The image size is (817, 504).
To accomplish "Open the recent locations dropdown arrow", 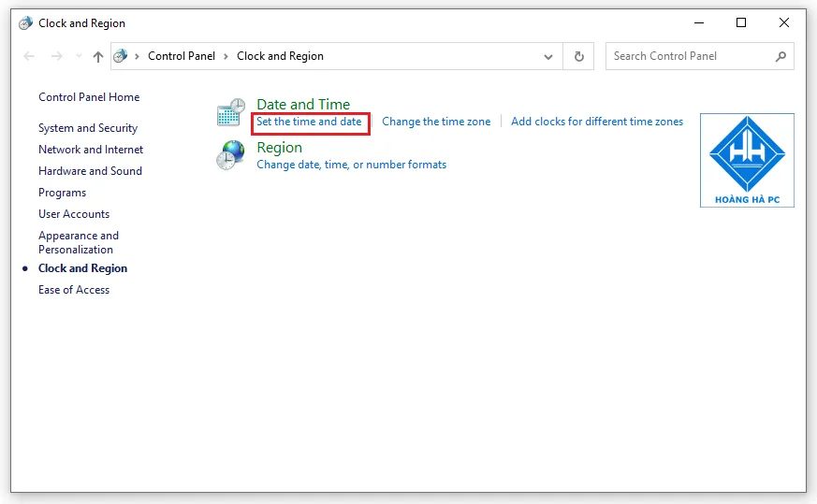I will (x=77, y=56).
